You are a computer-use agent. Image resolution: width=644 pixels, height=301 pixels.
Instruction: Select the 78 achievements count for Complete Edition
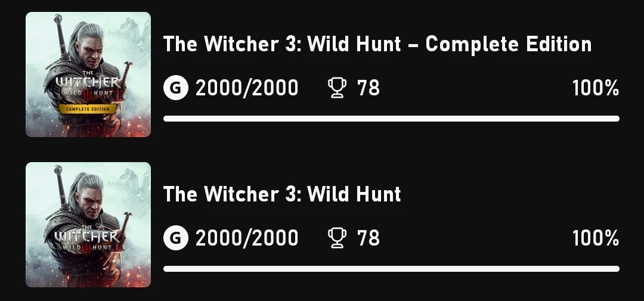368,89
